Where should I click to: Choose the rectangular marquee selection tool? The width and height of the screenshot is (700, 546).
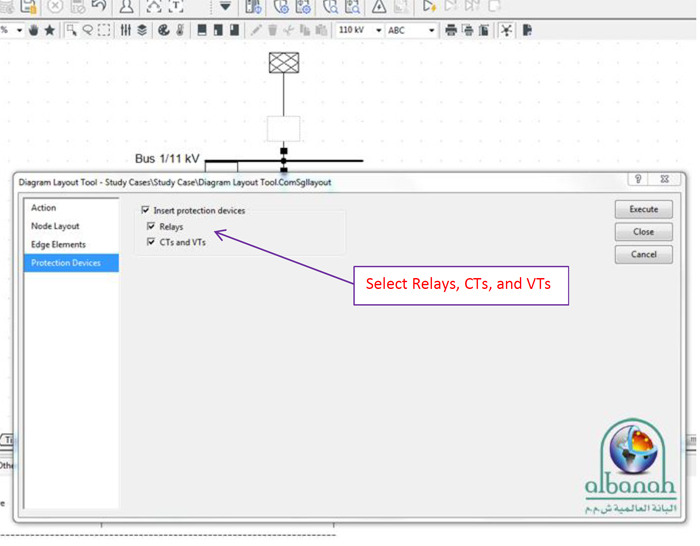point(104,30)
